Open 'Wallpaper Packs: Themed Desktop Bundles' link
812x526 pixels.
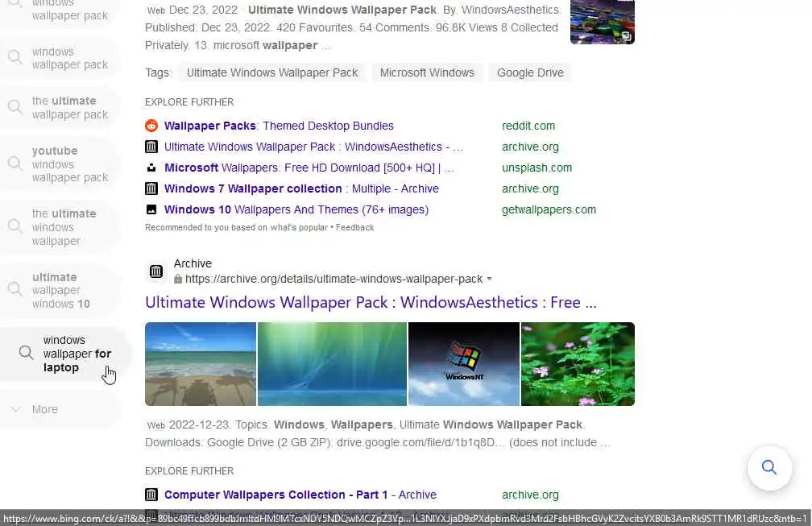(x=279, y=126)
